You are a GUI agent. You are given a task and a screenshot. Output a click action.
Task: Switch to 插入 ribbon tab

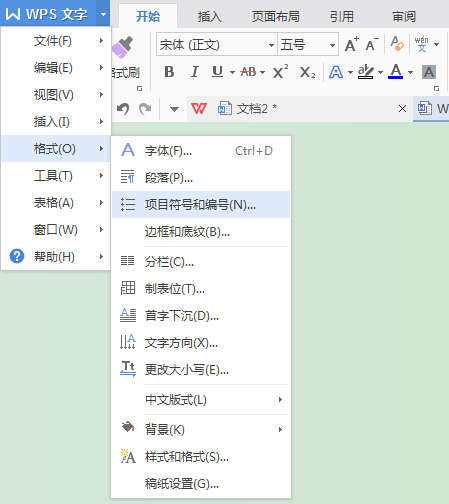209,16
